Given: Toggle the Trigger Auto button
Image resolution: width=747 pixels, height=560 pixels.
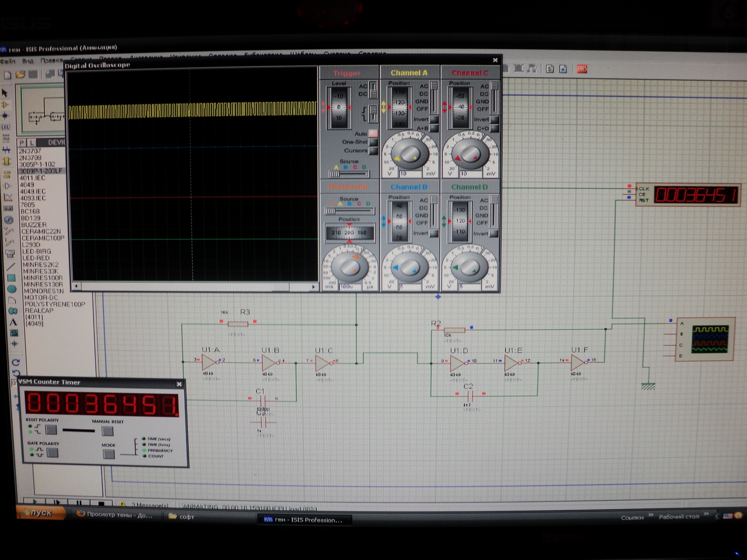Looking at the screenshot, I should tap(373, 134).
